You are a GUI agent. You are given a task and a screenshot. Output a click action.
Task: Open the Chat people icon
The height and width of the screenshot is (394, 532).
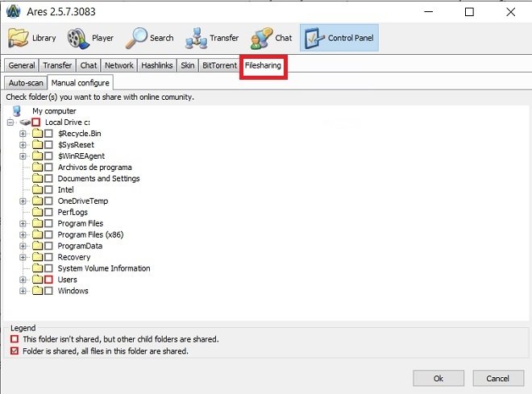click(261, 38)
